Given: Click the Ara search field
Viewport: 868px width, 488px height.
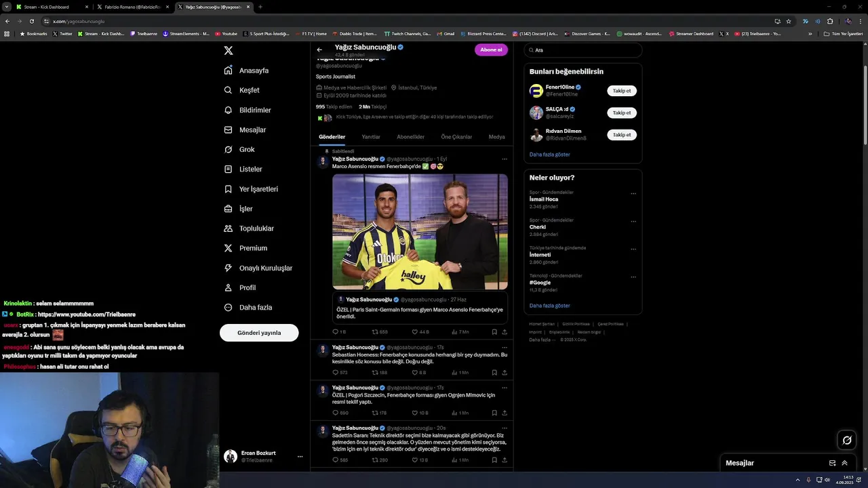Looking at the screenshot, I should [x=583, y=50].
